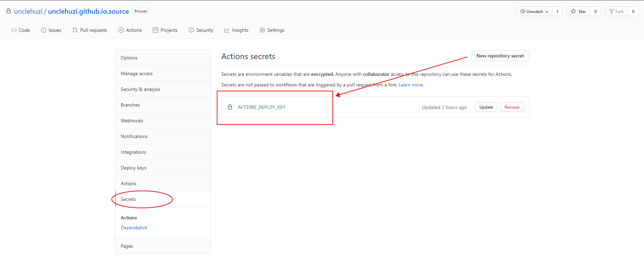Open the Security tab
644x261 pixels.
(201, 30)
